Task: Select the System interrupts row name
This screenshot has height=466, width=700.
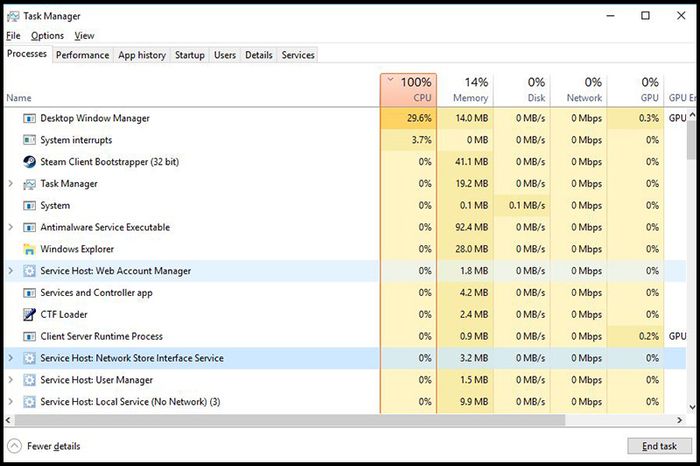Action: 76,140
